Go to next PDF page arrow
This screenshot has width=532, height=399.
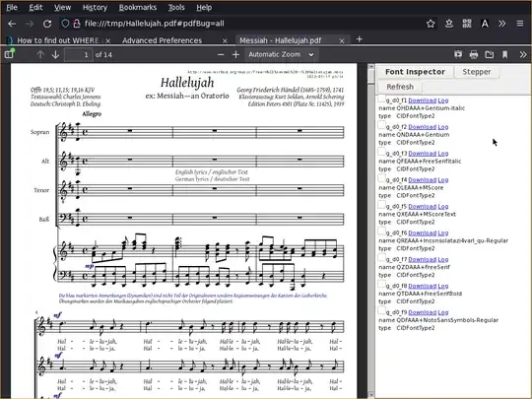pos(55,54)
